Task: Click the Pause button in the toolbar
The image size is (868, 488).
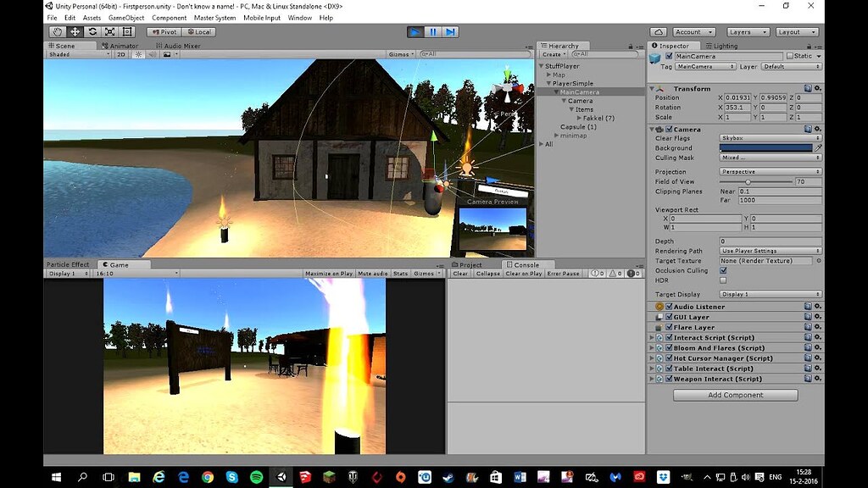Action: point(431,31)
